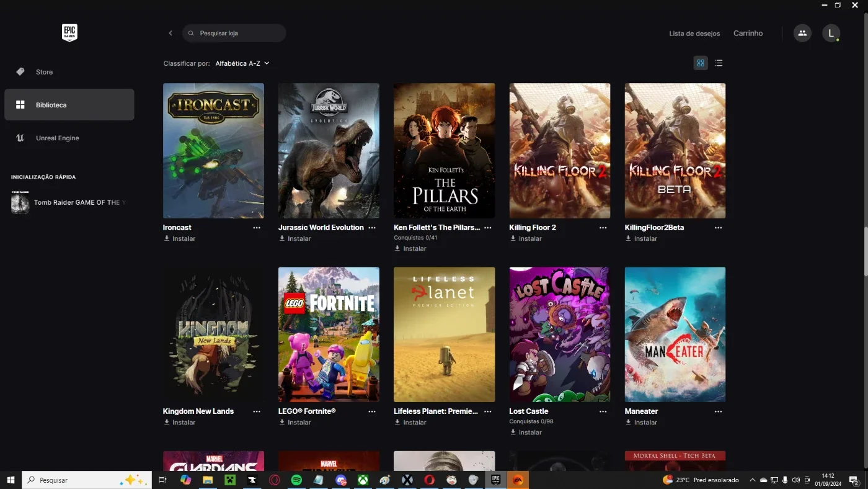This screenshot has width=868, height=489.
Task: Show hidden system tray icons
Action: coord(753,480)
